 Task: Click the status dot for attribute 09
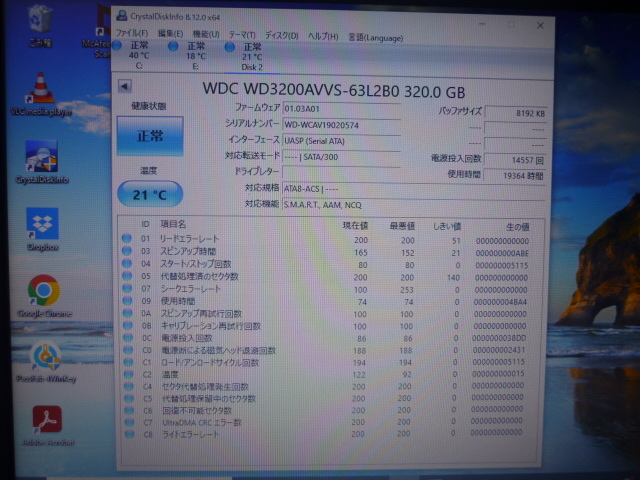[128, 300]
